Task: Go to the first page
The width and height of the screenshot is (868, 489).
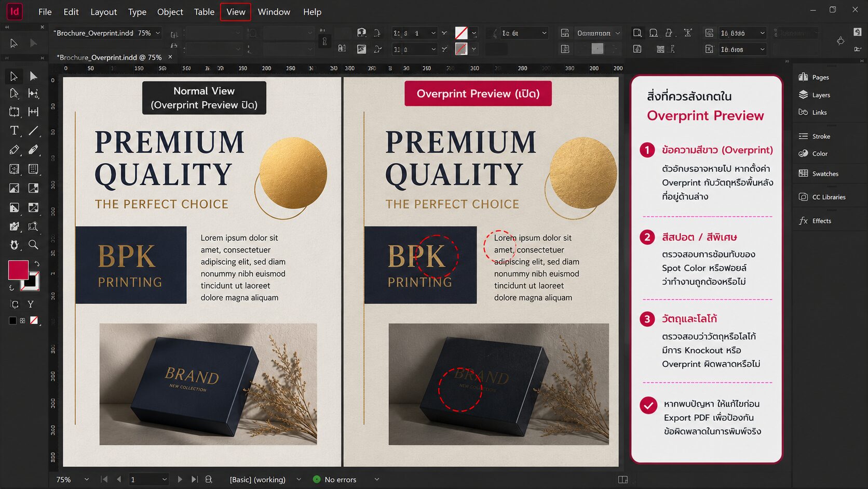Action: pyautogui.click(x=104, y=479)
